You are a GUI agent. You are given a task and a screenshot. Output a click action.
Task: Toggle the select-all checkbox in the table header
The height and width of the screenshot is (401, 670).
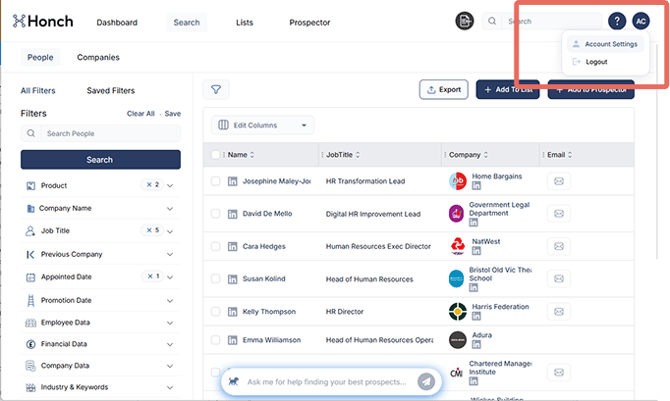click(x=215, y=155)
